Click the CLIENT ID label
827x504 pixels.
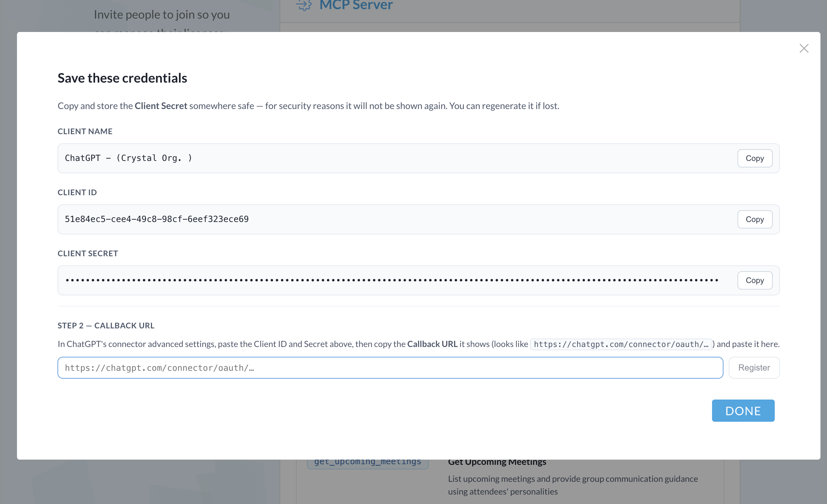(x=77, y=192)
